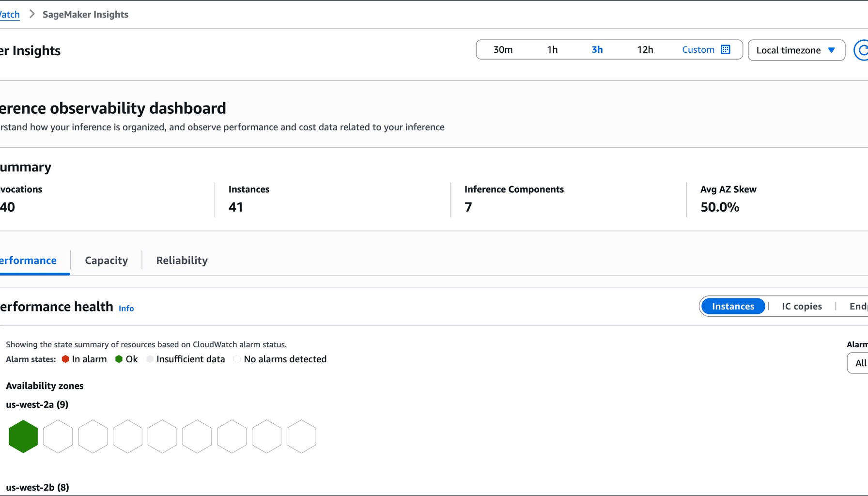Screen dimensions: 868x496
Task: Click the Availability zones heading
Action: [45, 386]
